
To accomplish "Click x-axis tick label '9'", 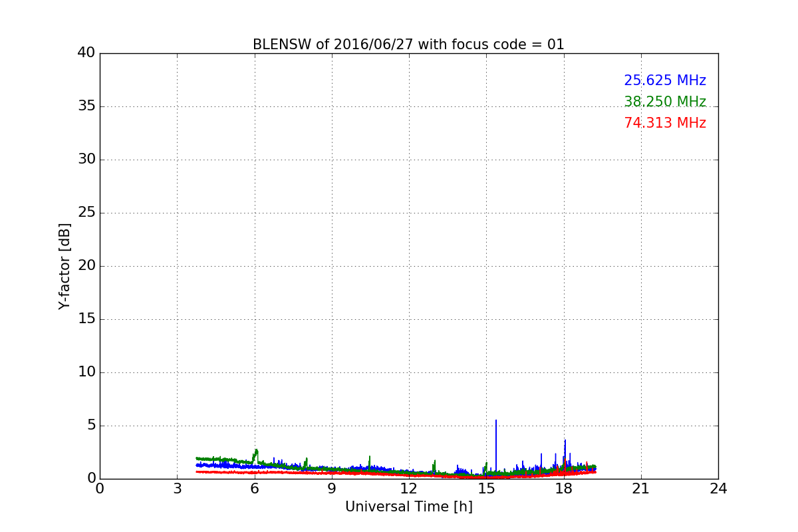I will (332, 489).
